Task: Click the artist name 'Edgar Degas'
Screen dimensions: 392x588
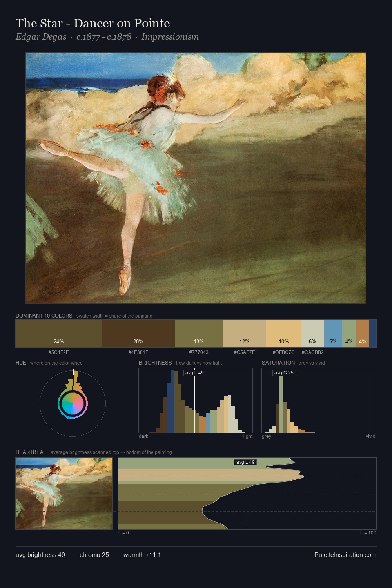Action: pos(41,37)
